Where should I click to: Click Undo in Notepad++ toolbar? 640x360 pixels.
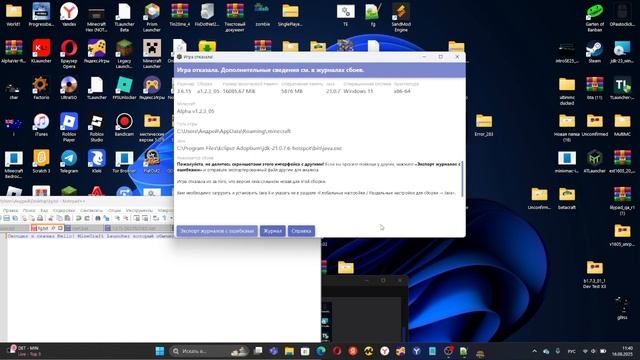coord(78,218)
